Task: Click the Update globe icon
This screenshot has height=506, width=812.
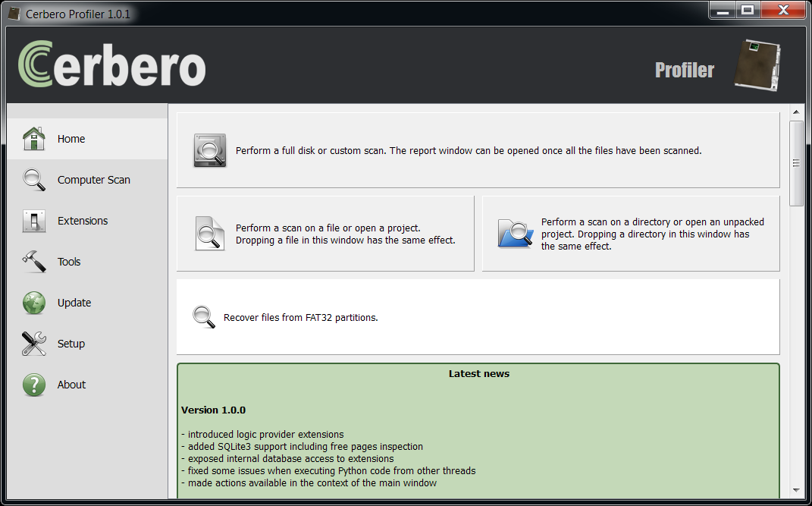Action: coord(34,303)
